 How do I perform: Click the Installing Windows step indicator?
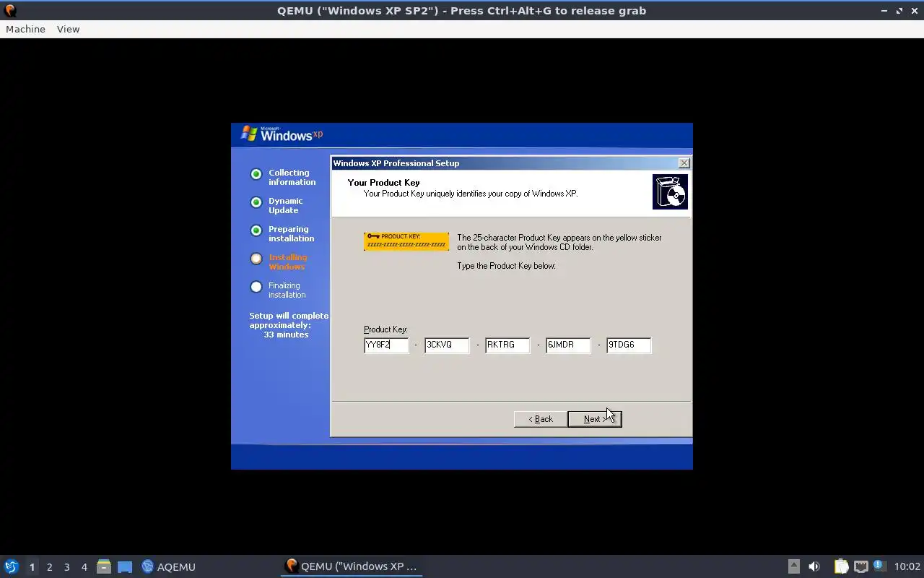click(x=256, y=259)
